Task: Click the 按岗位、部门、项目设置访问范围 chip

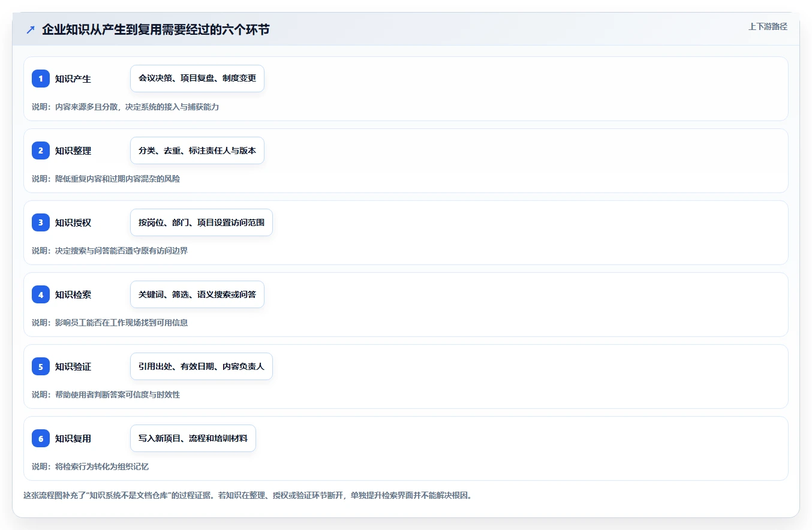Action: (202, 222)
